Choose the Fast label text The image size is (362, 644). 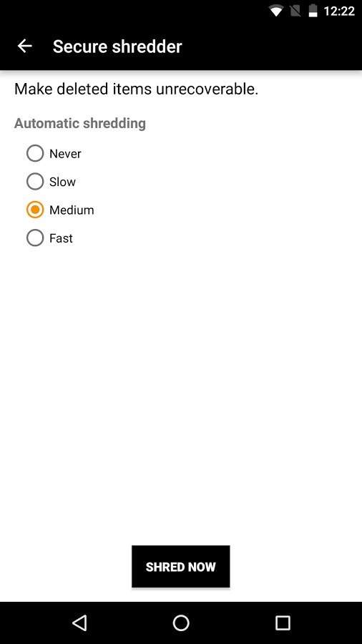[x=61, y=238]
